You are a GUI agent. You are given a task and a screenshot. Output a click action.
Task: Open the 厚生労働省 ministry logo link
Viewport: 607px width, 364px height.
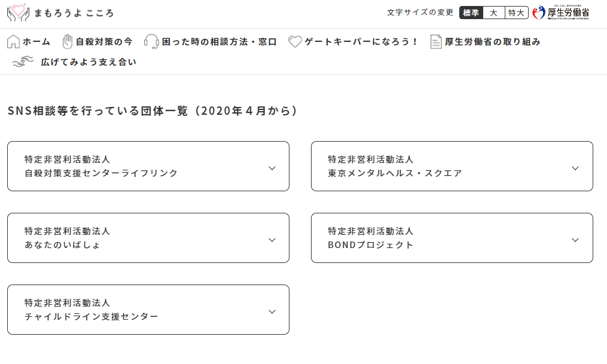point(560,13)
